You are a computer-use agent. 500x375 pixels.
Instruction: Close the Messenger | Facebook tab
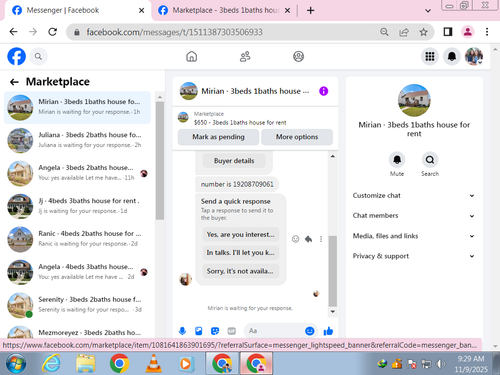tap(141, 11)
